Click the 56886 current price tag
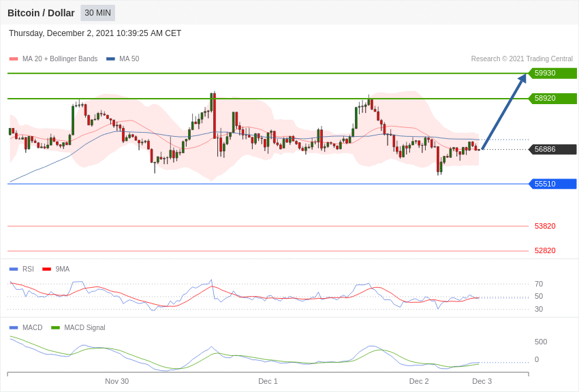 (x=552, y=149)
